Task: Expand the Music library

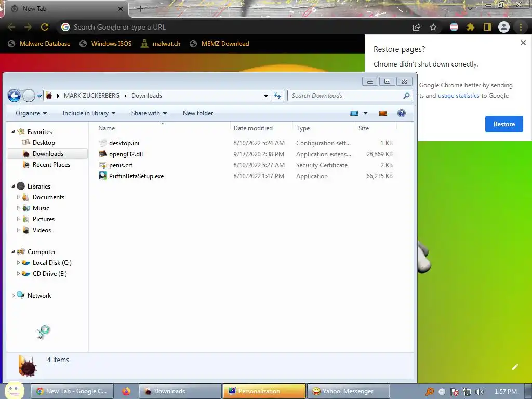Action: tap(18, 208)
